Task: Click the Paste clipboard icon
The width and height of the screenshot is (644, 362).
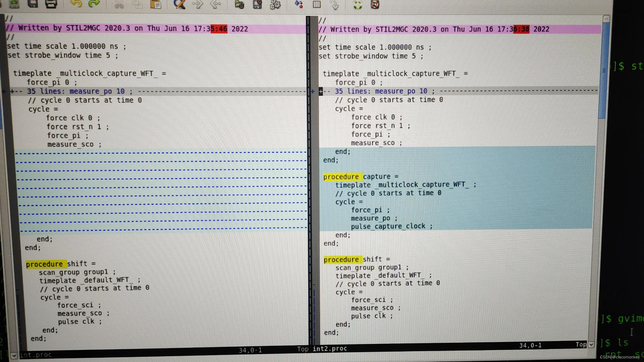Action: pyautogui.click(x=156, y=5)
